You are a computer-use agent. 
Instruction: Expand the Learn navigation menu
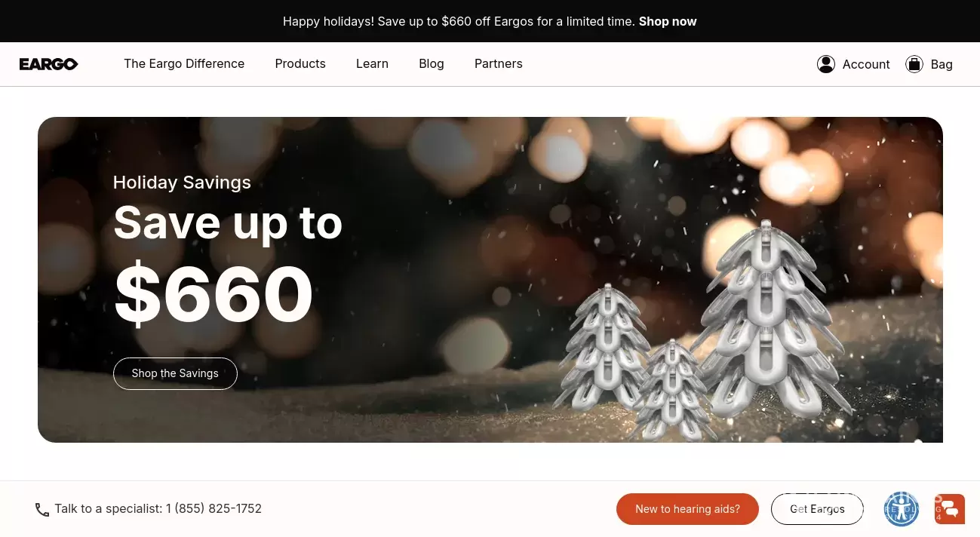pyautogui.click(x=372, y=64)
